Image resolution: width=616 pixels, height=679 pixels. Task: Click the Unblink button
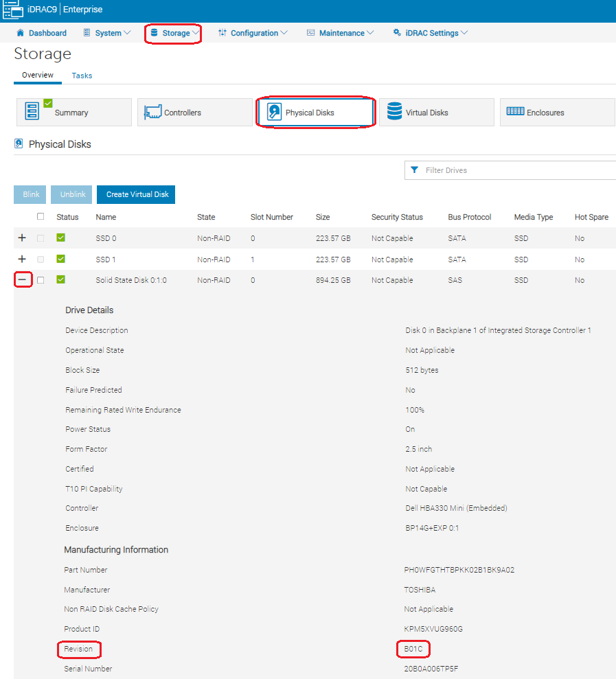(x=73, y=194)
